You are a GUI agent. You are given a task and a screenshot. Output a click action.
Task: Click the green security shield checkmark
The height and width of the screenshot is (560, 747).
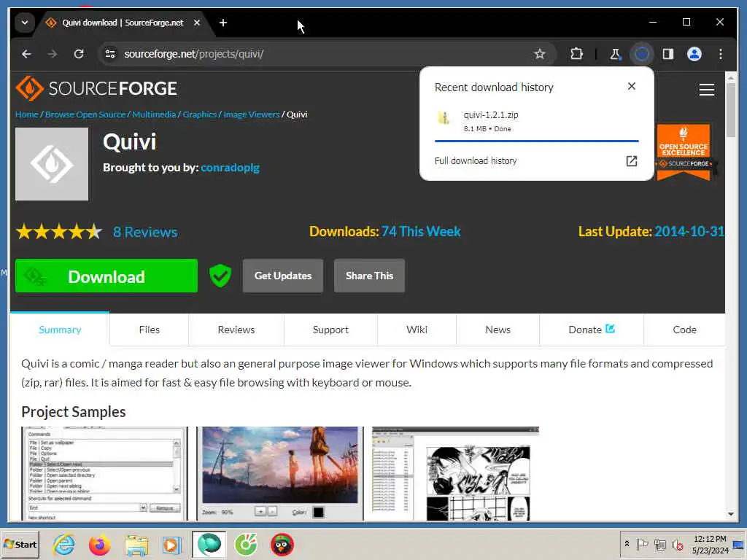(220, 276)
